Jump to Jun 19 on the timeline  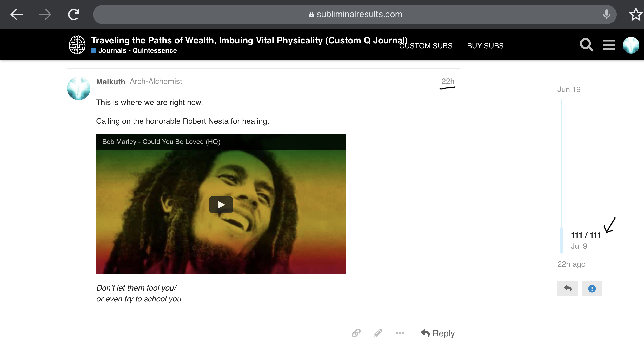point(569,89)
